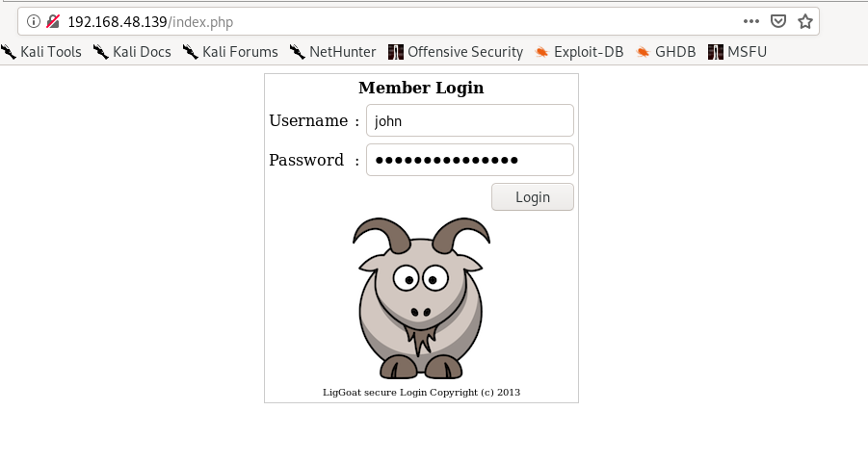Open the Kali Tools bookmark
868x462 pixels.
coord(41,52)
